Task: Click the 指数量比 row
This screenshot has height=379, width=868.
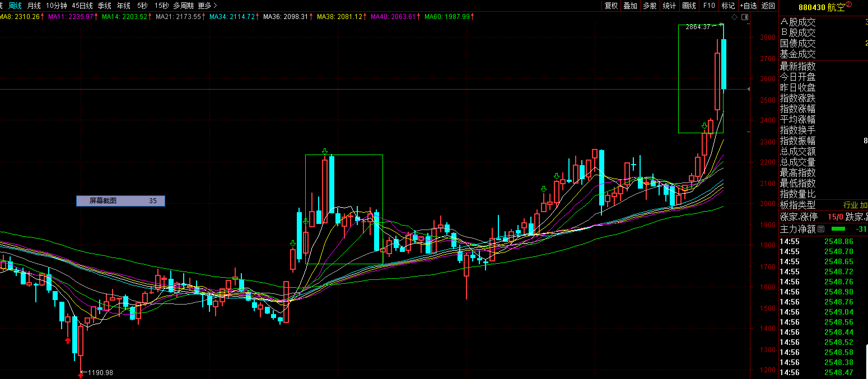Action: (x=823, y=194)
